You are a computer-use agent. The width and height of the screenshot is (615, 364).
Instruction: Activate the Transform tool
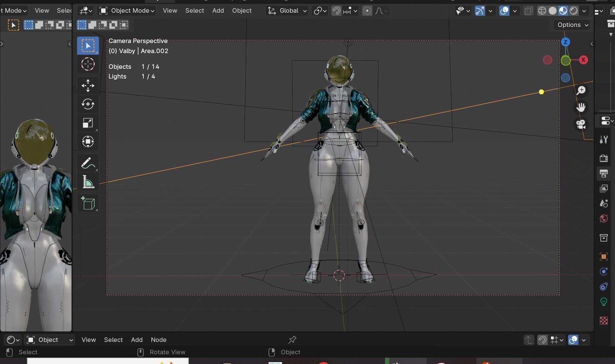tap(88, 141)
